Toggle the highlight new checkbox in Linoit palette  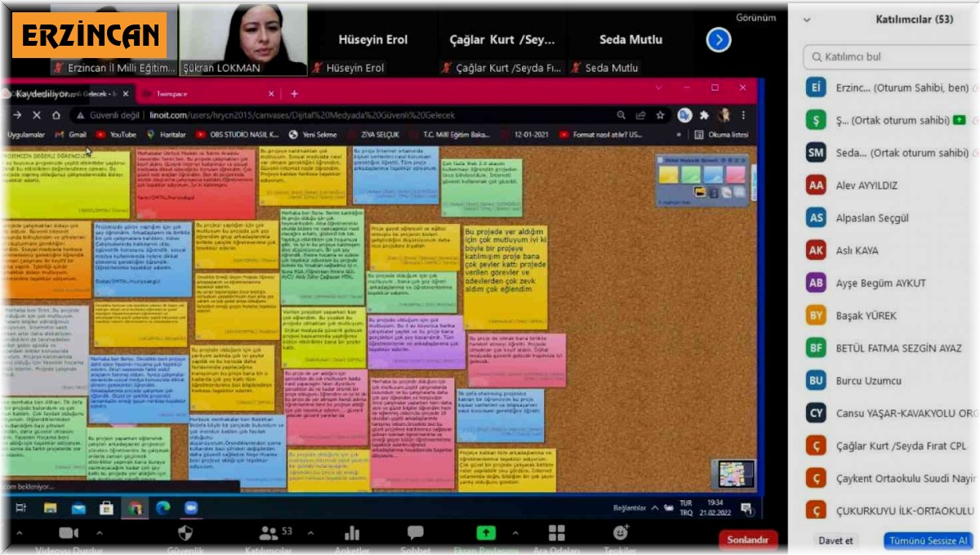tap(658, 201)
